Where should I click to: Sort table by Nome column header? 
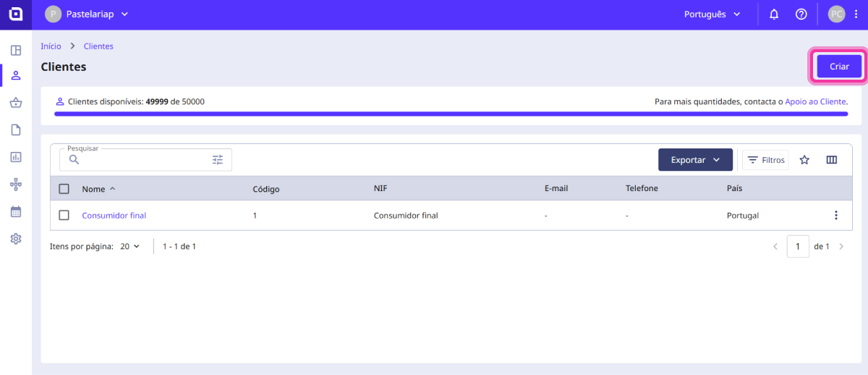(94, 189)
